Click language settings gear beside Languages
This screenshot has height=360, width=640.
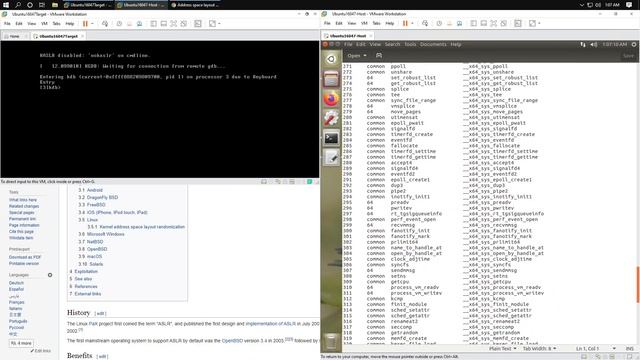(50, 275)
